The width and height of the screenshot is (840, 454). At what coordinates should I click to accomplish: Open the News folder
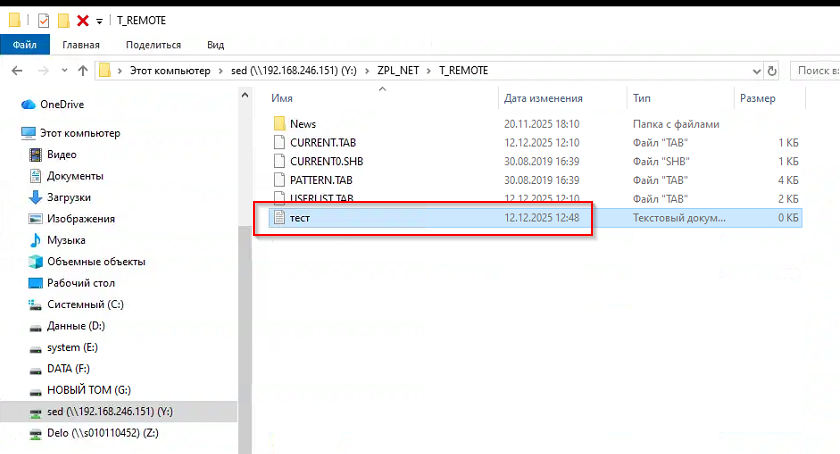click(302, 124)
